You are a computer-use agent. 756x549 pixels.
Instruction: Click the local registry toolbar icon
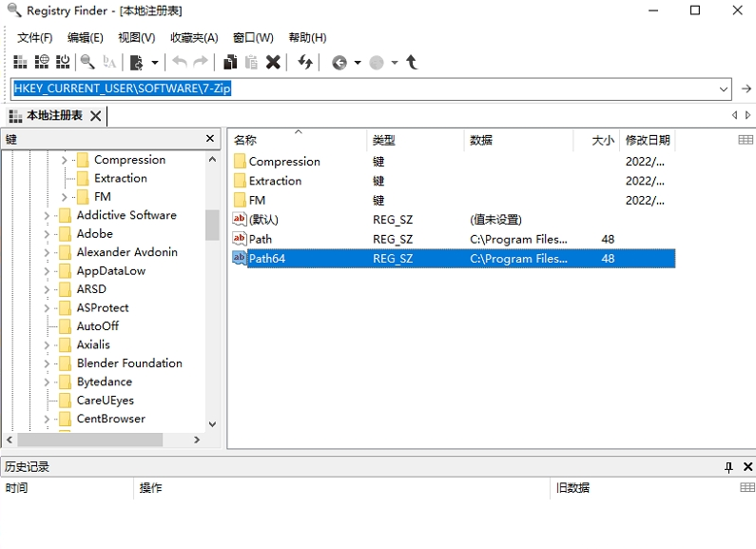20,62
